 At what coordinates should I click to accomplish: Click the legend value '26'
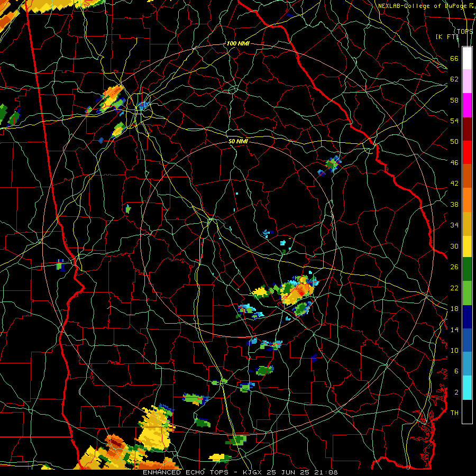click(454, 267)
